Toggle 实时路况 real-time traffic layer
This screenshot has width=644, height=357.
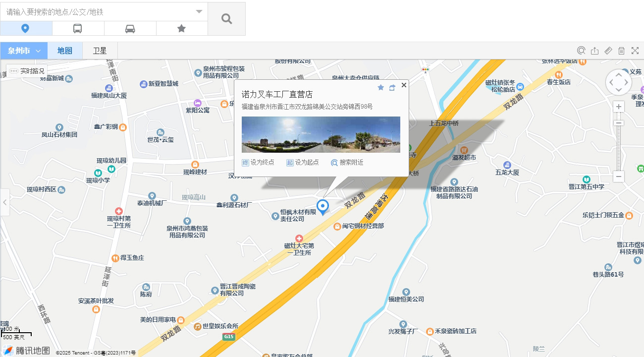[27, 71]
